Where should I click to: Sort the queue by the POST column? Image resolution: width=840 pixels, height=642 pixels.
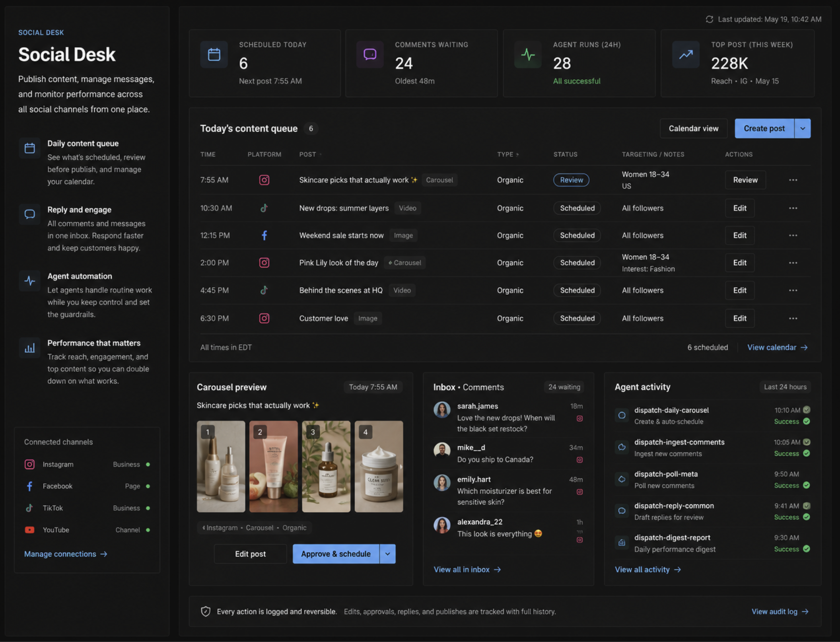tap(310, 154)
